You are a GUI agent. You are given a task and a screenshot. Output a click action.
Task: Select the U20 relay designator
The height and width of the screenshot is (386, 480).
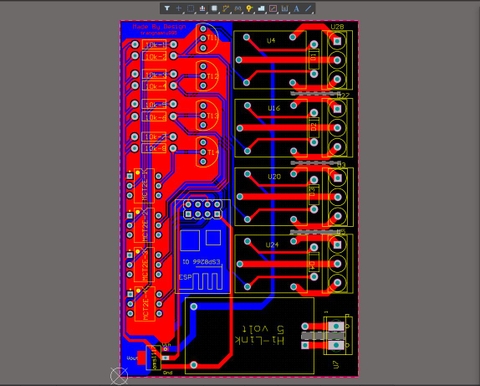point(274,177)
